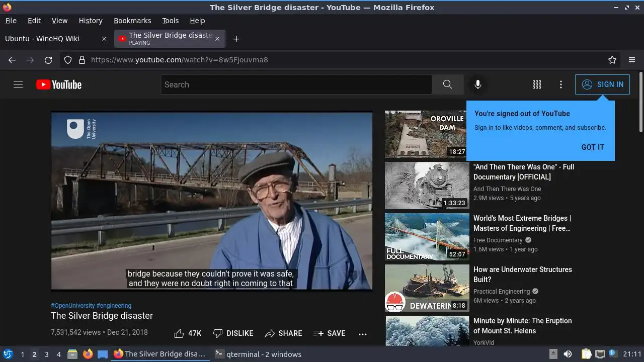Switch to Ubuntu - WineHQ Wiki tab

pos(55,39)
